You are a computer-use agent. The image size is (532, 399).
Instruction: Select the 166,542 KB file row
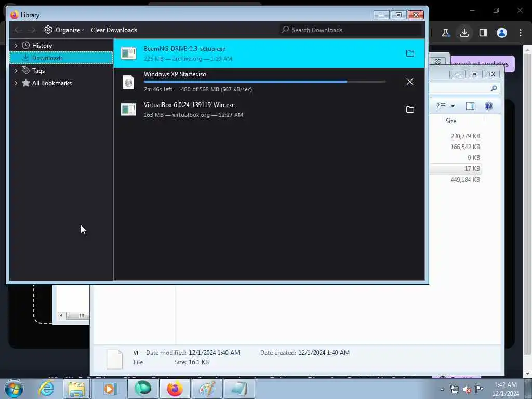[x=465, y=147]
